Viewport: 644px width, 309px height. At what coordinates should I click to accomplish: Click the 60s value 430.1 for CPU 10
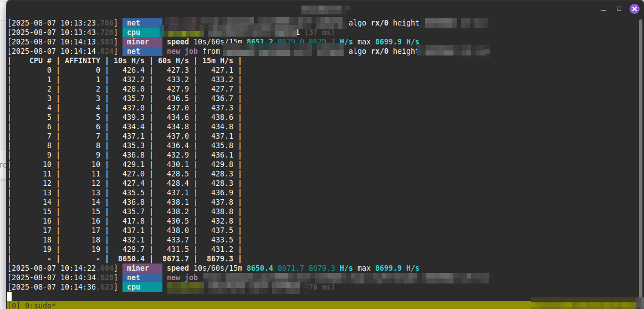pos(178,164)
